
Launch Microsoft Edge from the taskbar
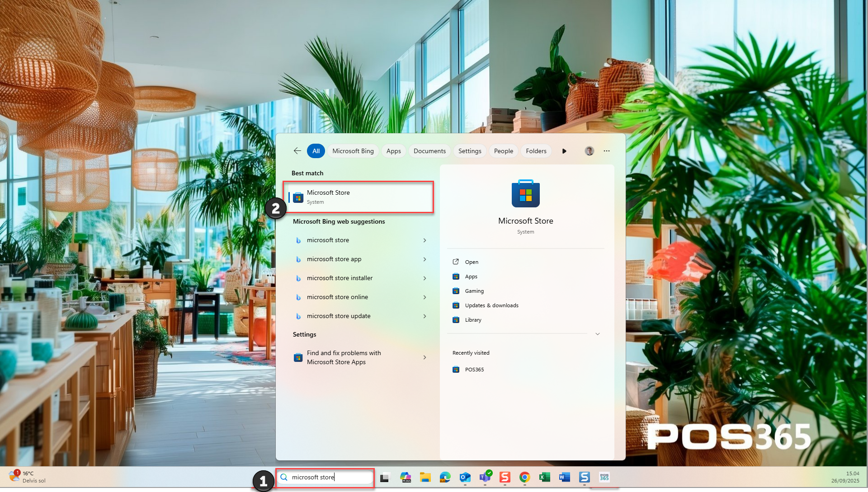[x=445, y=478]
